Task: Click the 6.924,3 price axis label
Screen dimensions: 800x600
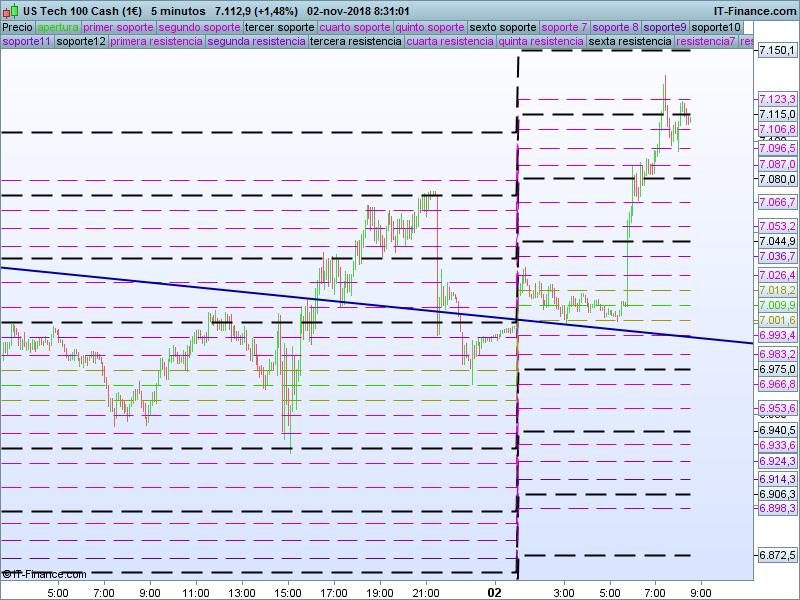Action: click(x=777, y=461)
